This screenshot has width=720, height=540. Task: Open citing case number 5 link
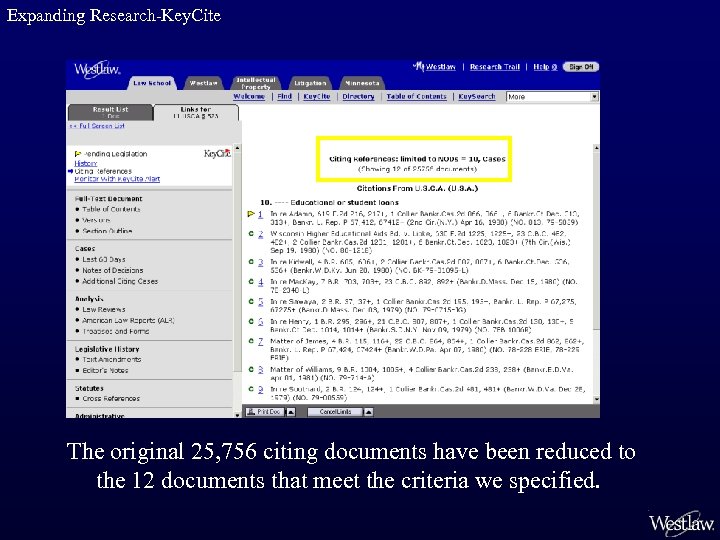(x=260, y=302)
